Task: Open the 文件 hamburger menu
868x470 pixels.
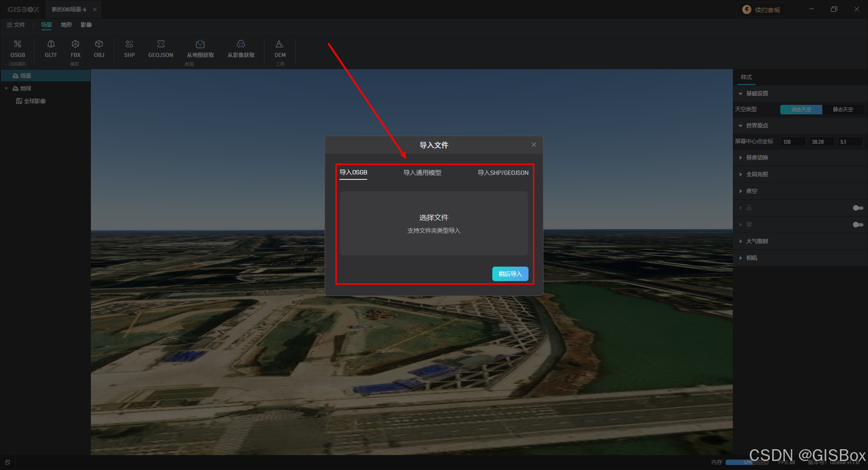Action: point(16,25)
